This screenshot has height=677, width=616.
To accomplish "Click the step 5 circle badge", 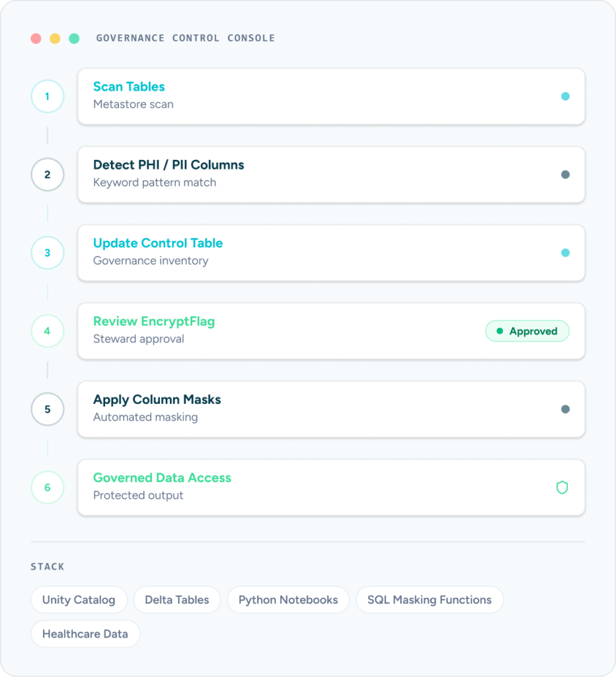I will click(x=48, y=409).
